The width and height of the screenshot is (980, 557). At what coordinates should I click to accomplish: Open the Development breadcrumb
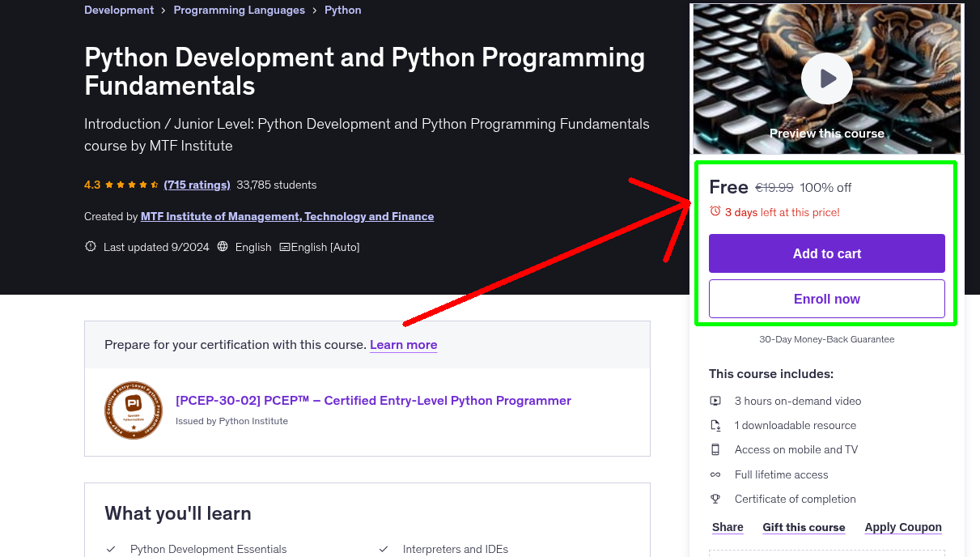[119, 10]
